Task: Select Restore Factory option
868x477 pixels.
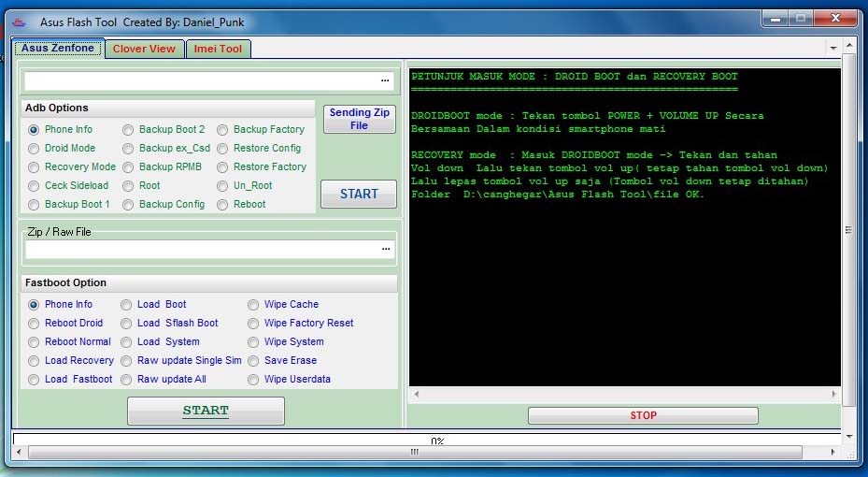Action: [x=222, y=167]
